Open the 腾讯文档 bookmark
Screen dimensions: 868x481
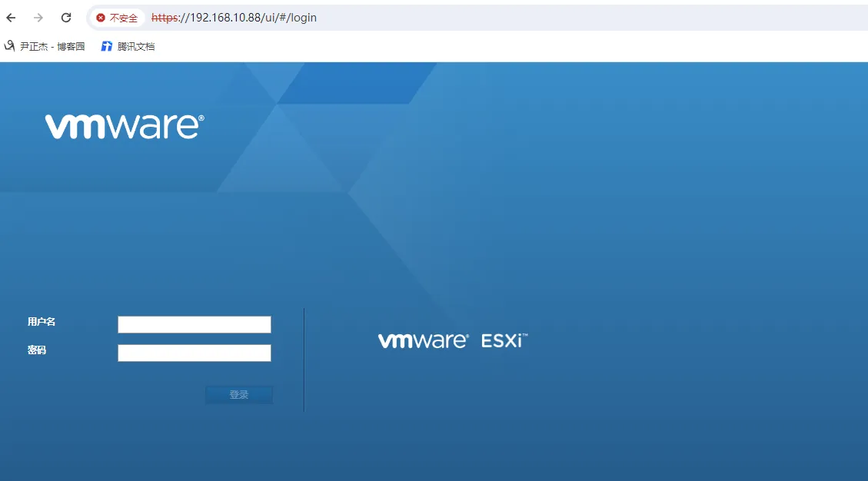[x=128, y=47]
